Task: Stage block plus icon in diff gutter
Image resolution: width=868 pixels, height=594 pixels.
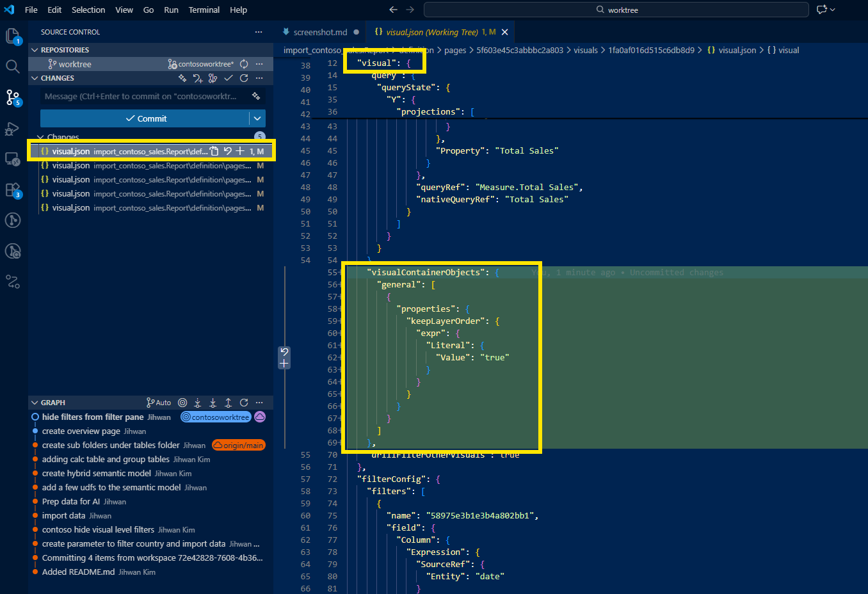Action: point(284,364)
